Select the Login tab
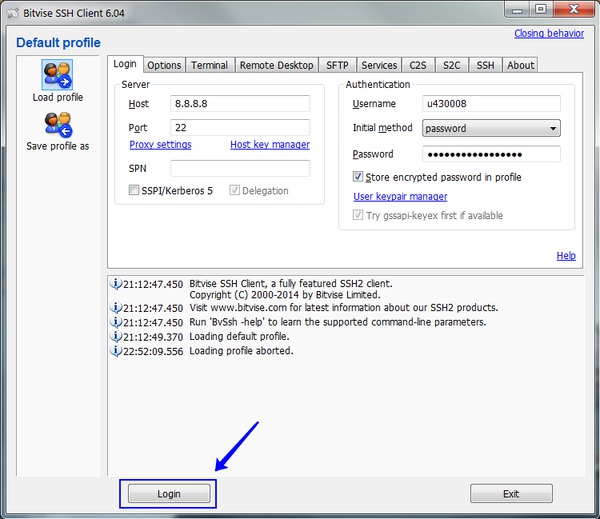 (125, 64)
